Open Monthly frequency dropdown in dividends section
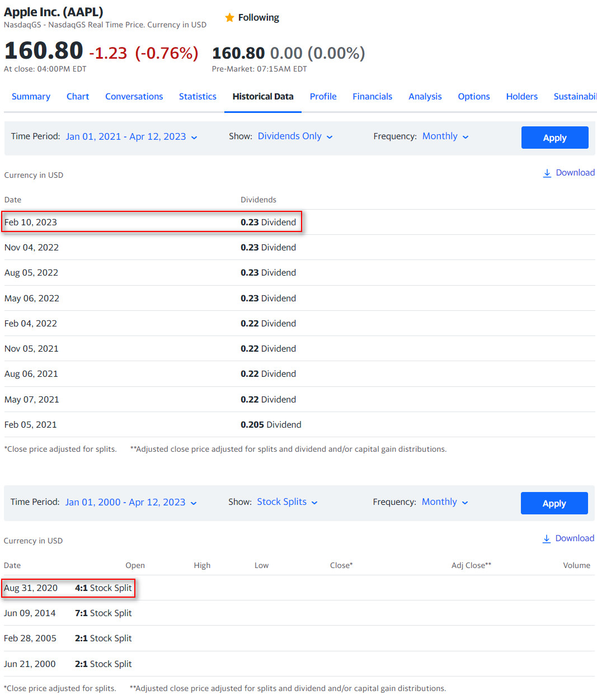 point(445,136)
